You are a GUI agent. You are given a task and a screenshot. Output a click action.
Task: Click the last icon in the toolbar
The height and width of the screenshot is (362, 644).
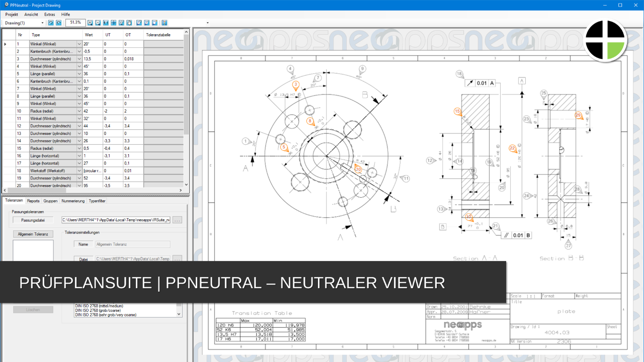164,23
